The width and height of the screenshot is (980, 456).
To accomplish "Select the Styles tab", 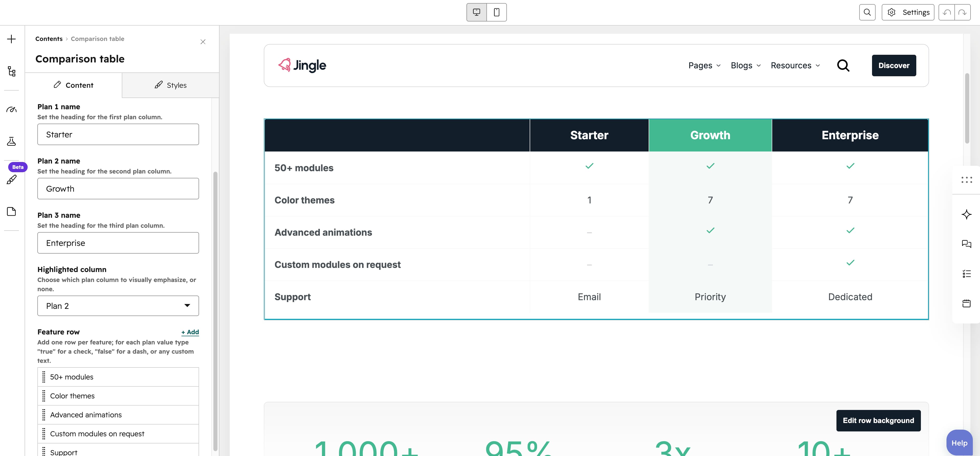I will pyautogui.click(x=170, y=85).
